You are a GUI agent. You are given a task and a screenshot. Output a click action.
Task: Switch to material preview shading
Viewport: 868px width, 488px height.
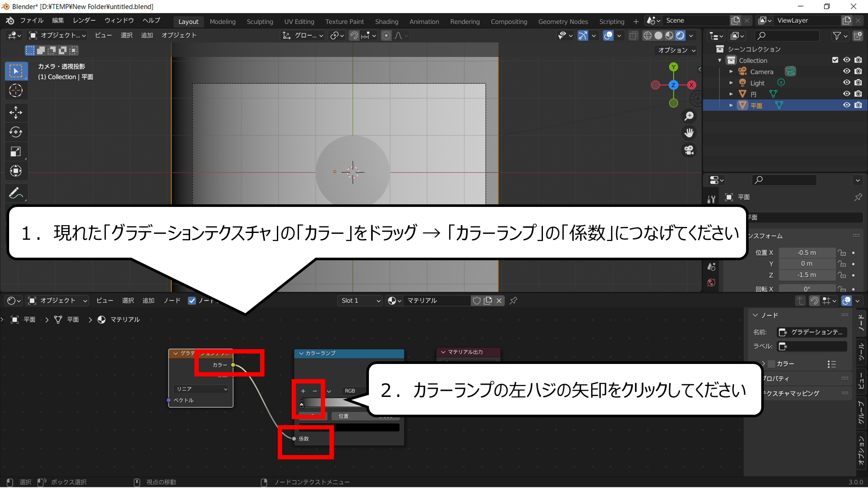669,36
